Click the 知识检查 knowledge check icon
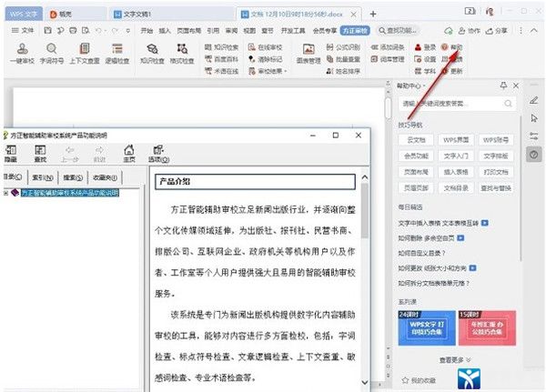Image resolution: width=546 pixels, height=392 pixels. [x=152, y=51]
